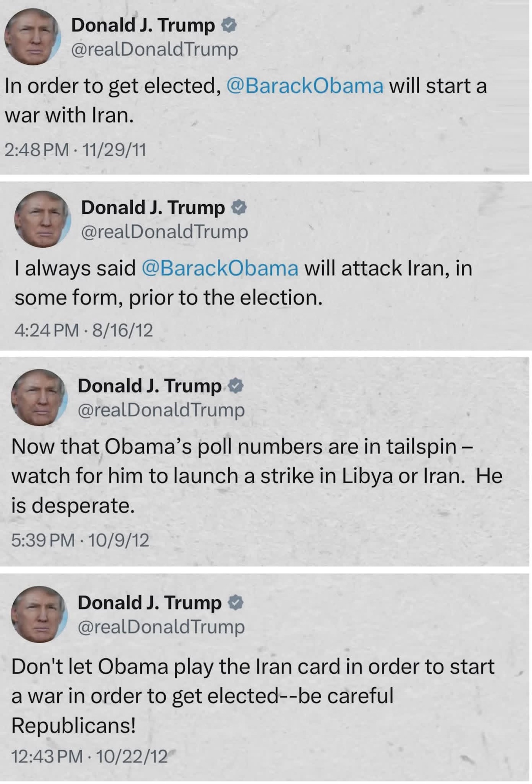Open the profile picture on the 11/29/11 tweet
Image resolution: width=532 pixels, height=784 pixels.
33,37
